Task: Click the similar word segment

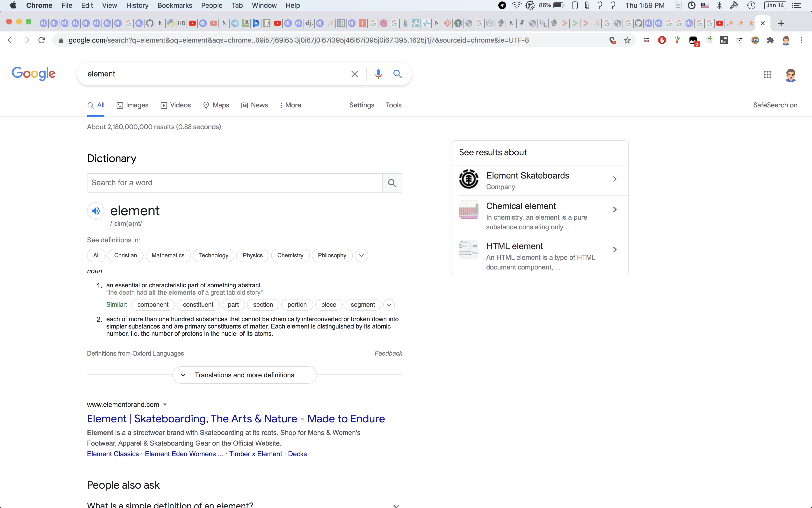Action: click(x=363, y=305)
